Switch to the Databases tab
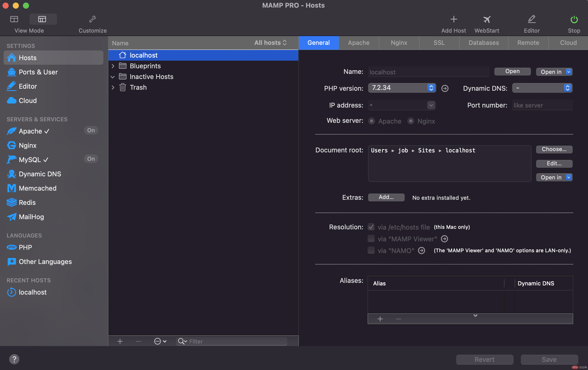The image size is (588, 370). pos(484,43)
